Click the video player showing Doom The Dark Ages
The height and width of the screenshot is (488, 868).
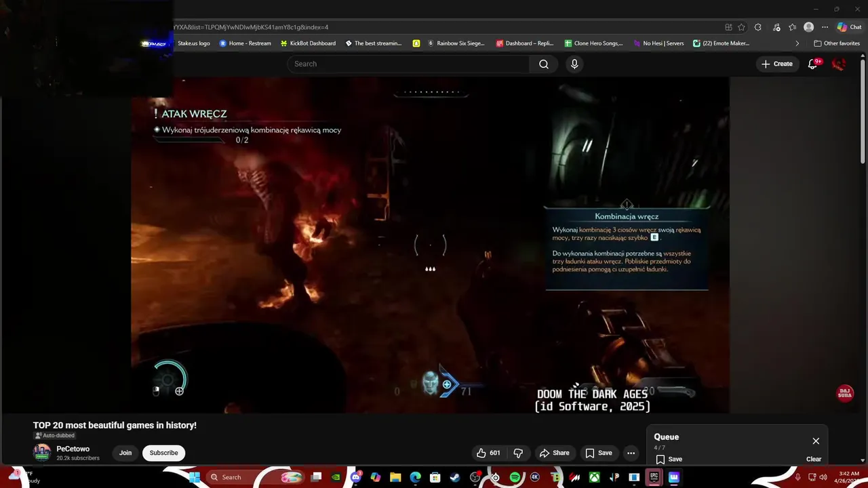click(430, 244)
